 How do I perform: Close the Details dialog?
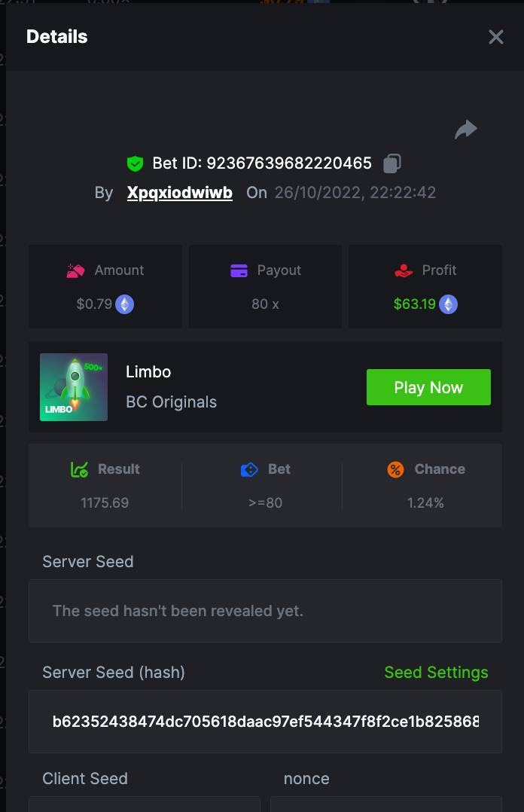(x=495, y=37)
